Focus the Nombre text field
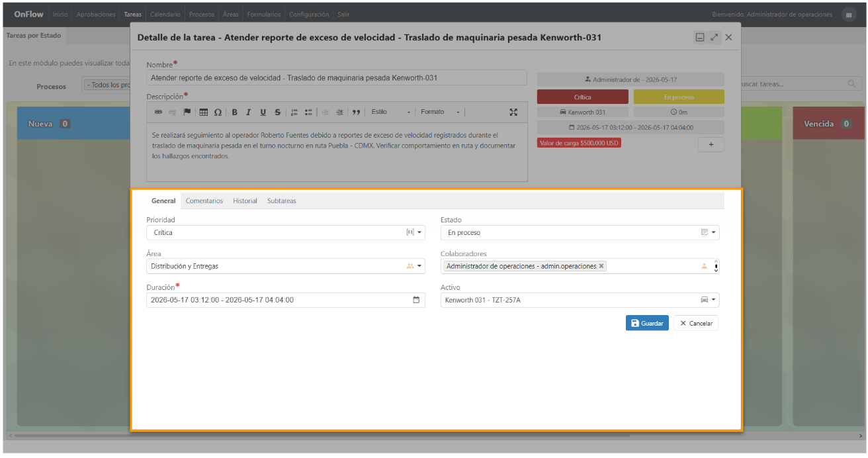Image resolution: width=868 pixels, height=458 pixels. click(x=337, y=77)
